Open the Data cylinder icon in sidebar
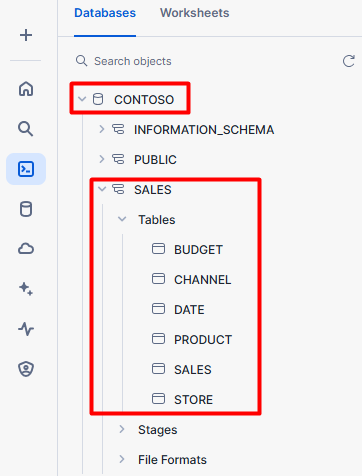 [26, 209]
